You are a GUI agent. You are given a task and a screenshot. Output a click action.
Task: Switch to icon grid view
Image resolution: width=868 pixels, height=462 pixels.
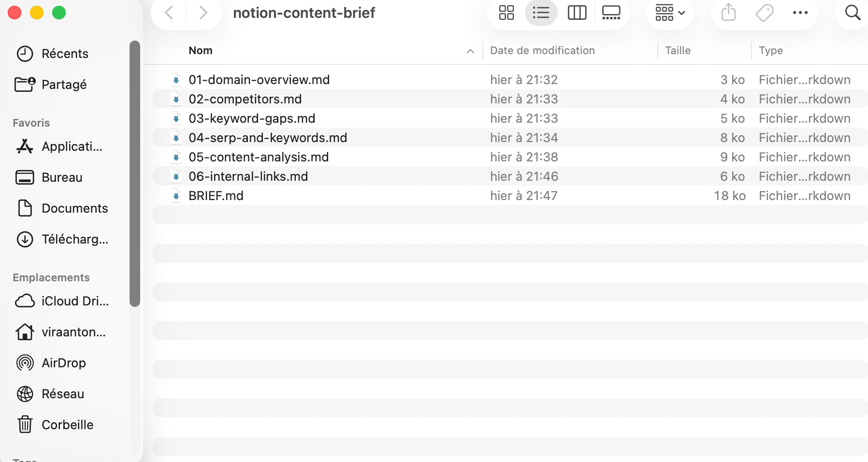[506, 13]
